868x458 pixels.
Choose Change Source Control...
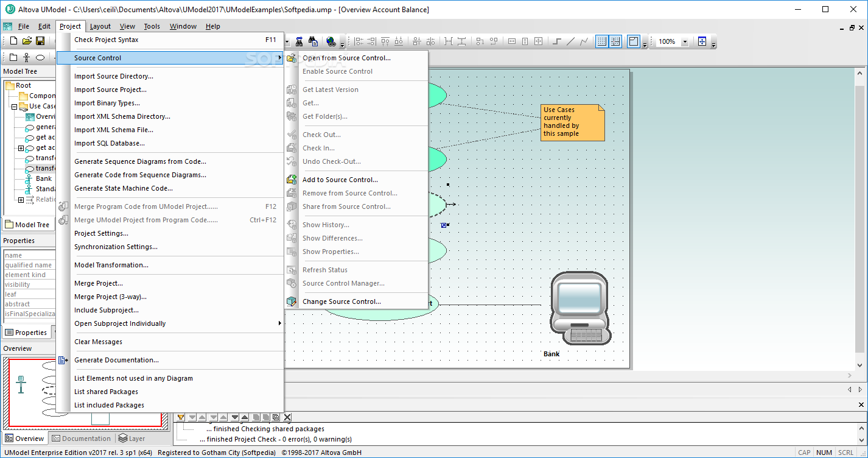click(357, 301)
